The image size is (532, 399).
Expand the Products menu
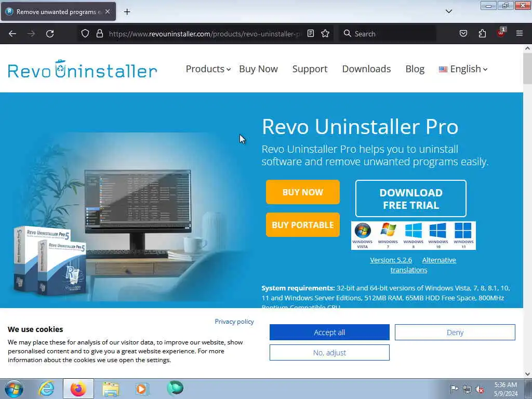208,69
